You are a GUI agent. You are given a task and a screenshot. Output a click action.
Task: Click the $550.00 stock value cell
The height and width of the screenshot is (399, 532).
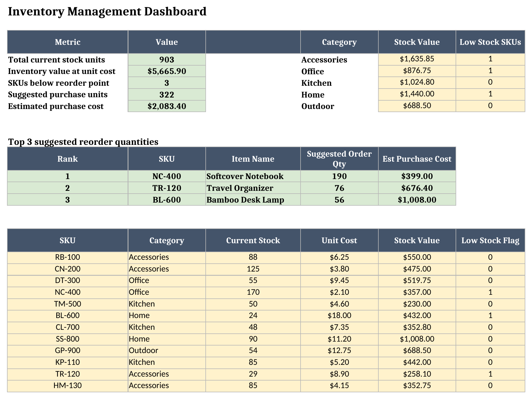417,257
